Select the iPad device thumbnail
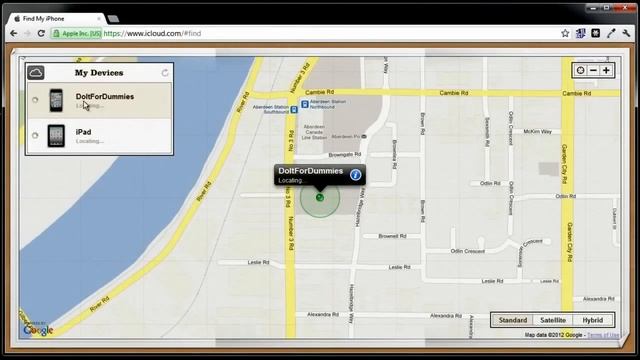Screen dimensions: 640x360 coord(56,136)
